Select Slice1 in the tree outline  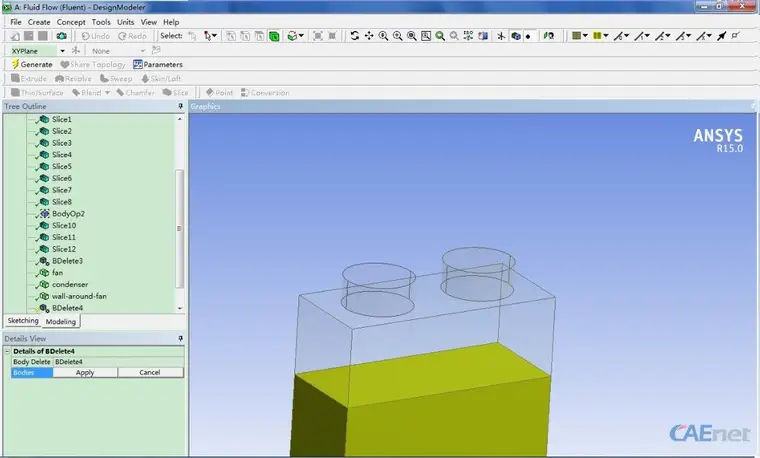[62, 119]
